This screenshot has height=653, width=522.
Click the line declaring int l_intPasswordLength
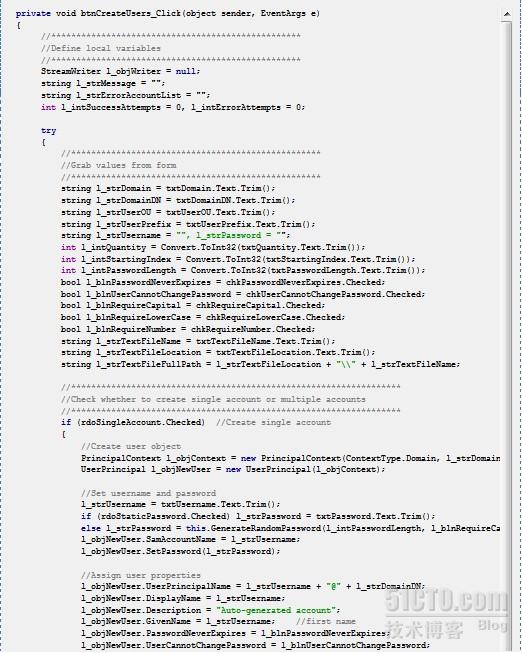coord(243,270)
